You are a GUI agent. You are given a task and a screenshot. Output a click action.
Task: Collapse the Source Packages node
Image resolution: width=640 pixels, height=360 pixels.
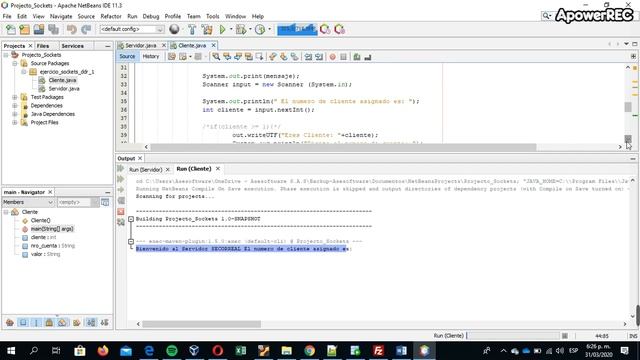pos(15,63)
